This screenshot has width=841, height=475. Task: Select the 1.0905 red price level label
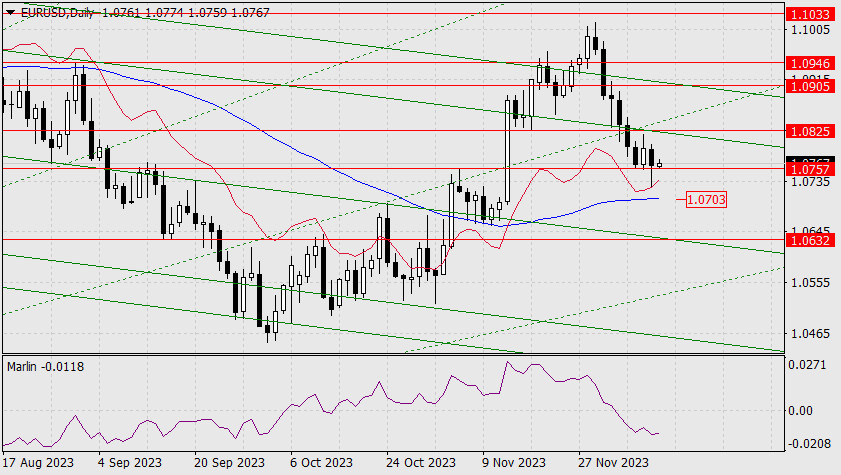tap(810, 86)
